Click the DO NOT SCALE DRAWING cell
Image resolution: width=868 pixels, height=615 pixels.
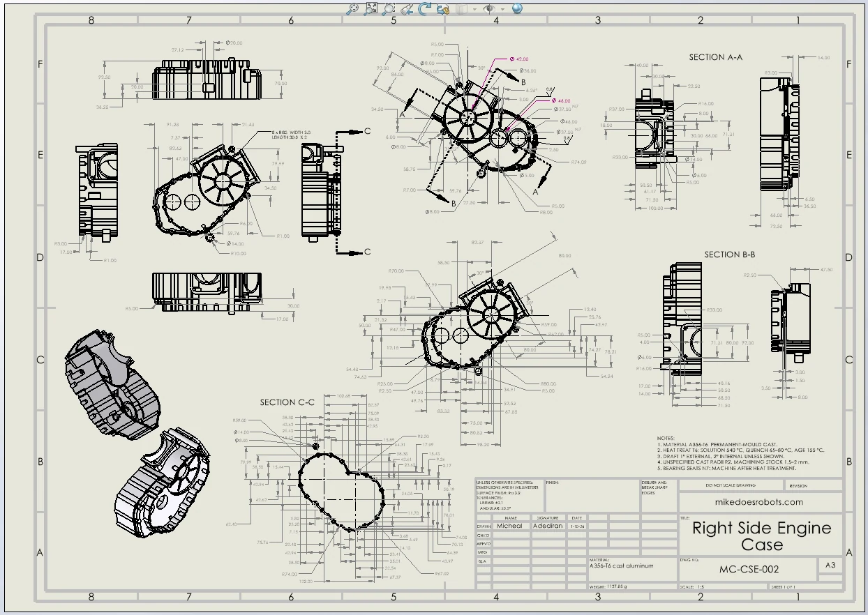coord(731,485)
